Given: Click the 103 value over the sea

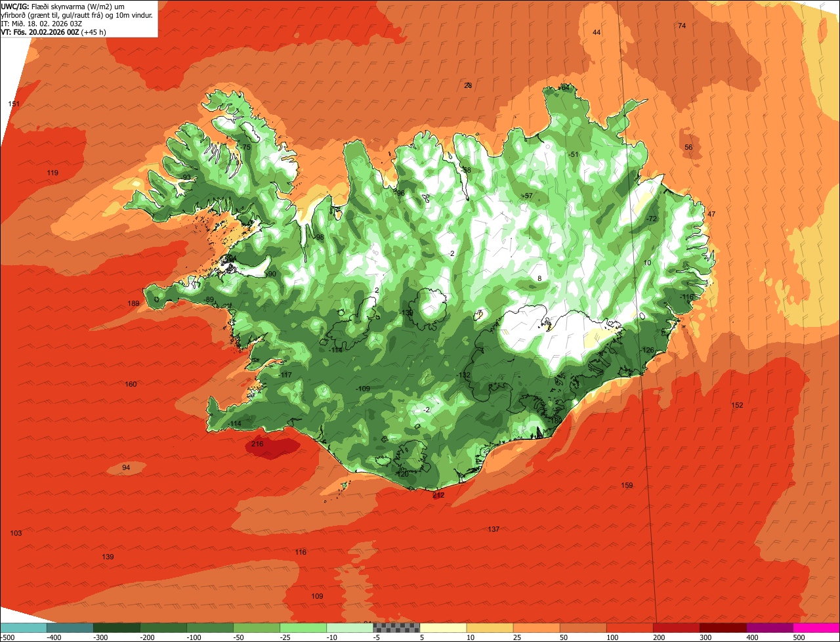Looking at the screenshot, I should click(16, 534).
